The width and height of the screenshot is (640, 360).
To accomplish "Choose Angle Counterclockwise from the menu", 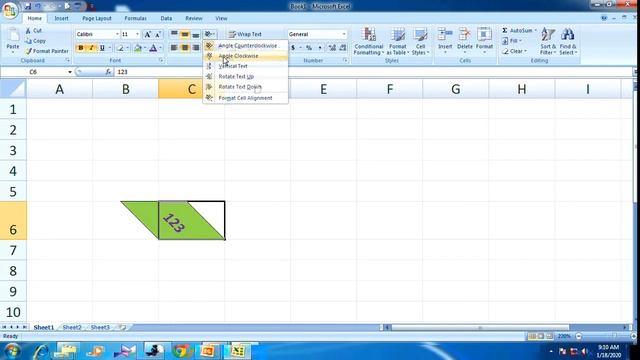I will click(245, 46).
